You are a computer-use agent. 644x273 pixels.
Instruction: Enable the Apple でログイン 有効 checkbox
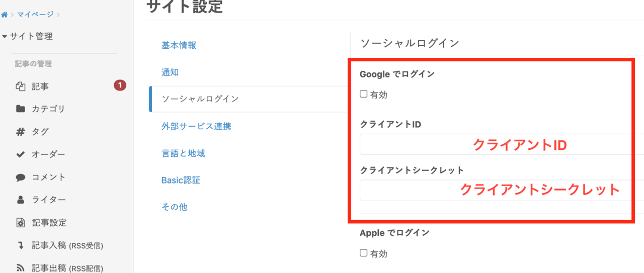[x=364, y=253]
